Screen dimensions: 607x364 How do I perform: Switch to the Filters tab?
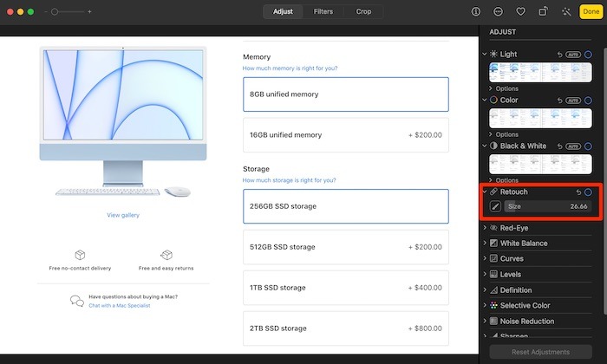[323, 12]
